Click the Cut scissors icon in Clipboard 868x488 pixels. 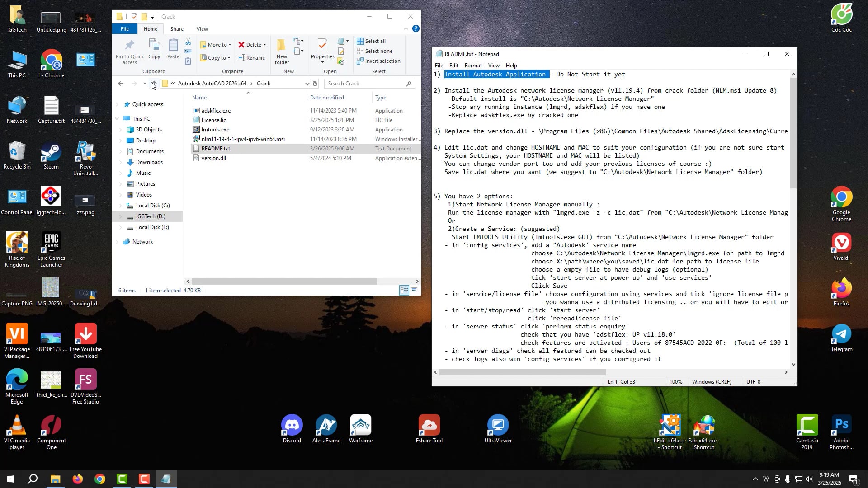[x=188, y=42]
